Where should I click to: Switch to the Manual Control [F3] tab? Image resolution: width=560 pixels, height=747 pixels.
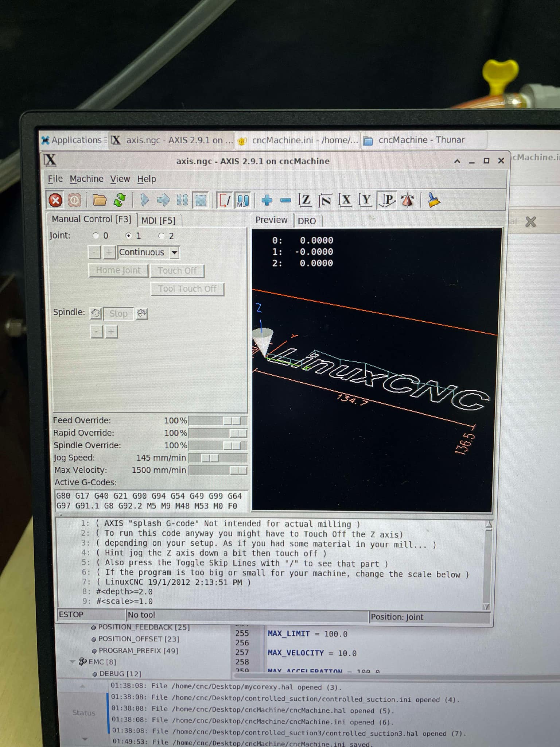pyautogui.click(x=91, y=219)
